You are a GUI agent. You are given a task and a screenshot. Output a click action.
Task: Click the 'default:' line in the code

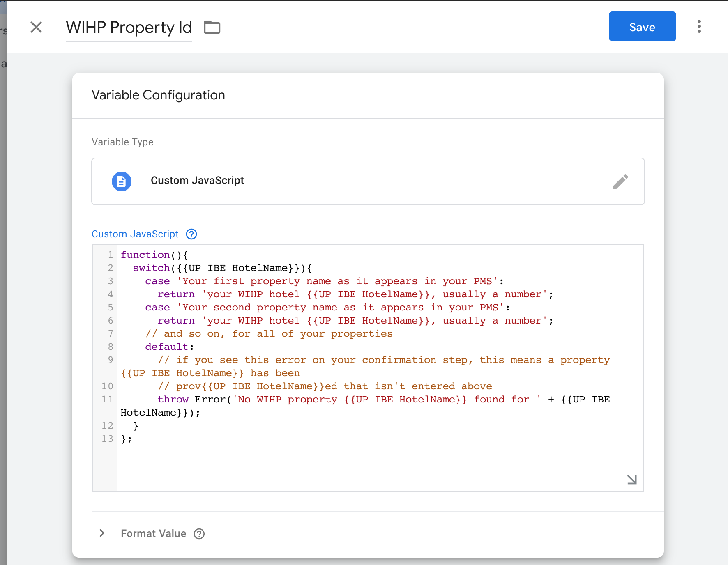pos(169,347)
